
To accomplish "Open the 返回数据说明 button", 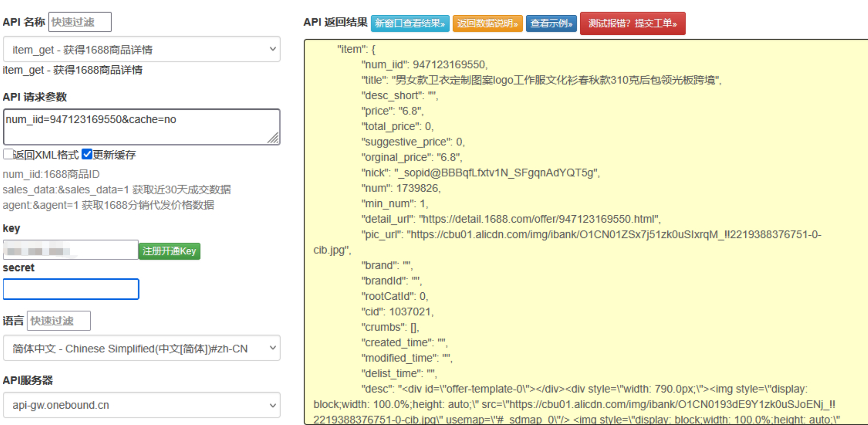I will click(x=488, y=23).
